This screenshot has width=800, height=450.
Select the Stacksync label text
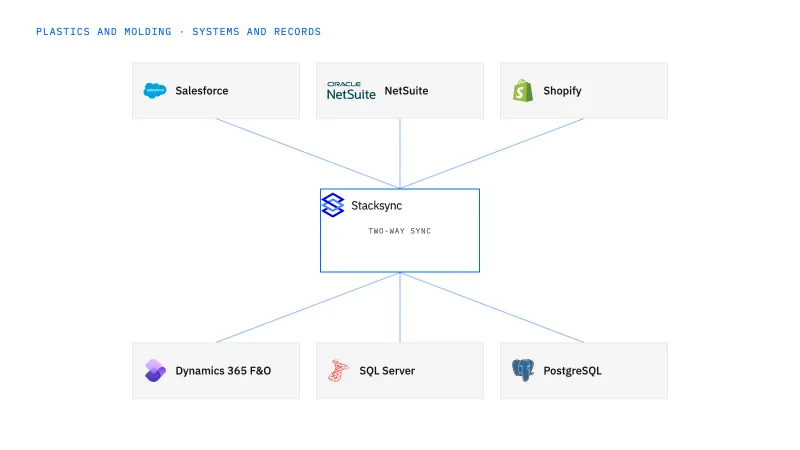pyautogui.click(x=377, y=206)
